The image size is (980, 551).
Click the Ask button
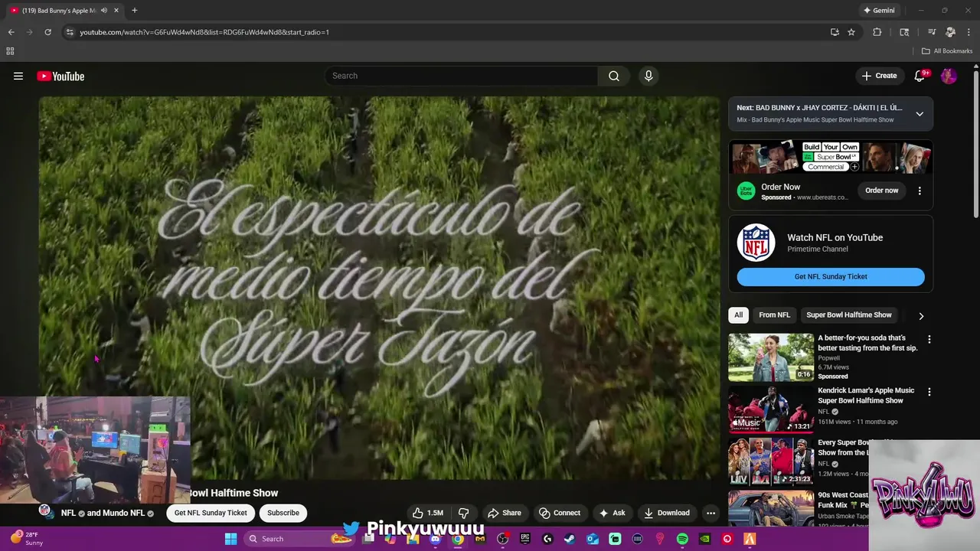612,513
